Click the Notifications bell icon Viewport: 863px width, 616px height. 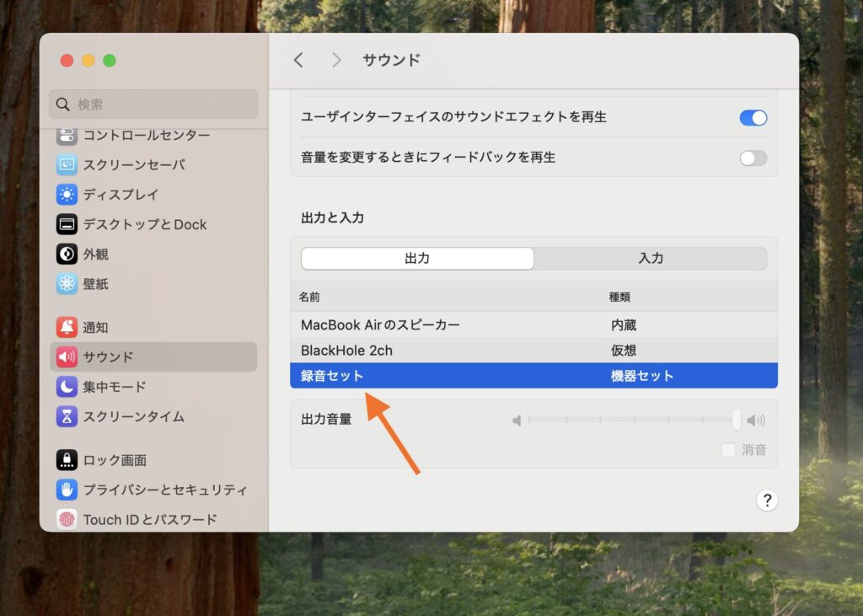[x=67, y=327]
